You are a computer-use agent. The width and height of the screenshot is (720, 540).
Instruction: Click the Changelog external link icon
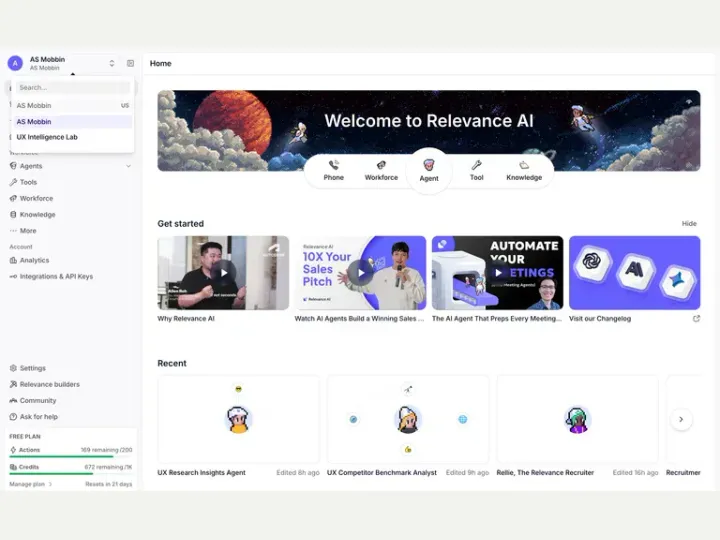point(696,319)
